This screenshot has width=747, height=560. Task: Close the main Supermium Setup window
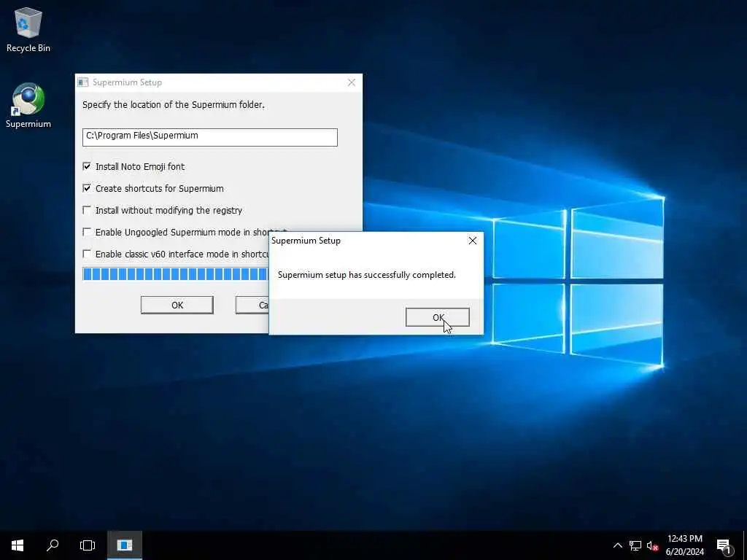click(x=352, y=82)
